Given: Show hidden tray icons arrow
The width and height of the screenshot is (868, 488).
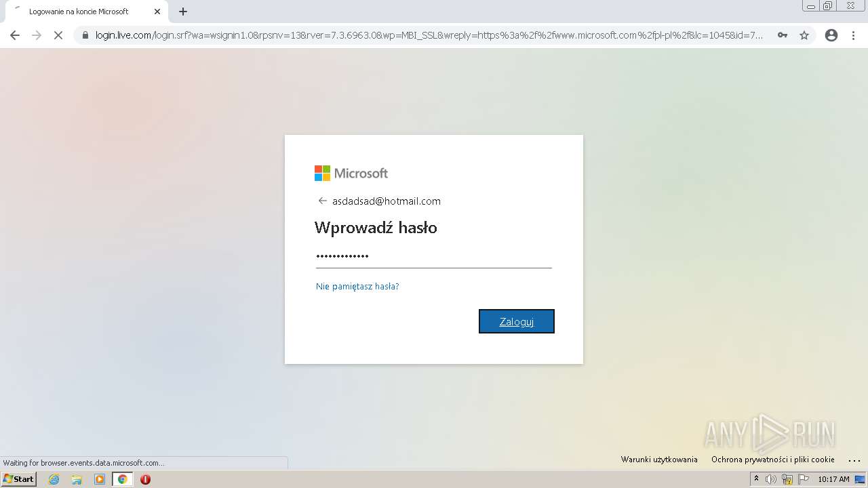Looking at the screenshot, I should pyautogui.click(x=756, y=479).
